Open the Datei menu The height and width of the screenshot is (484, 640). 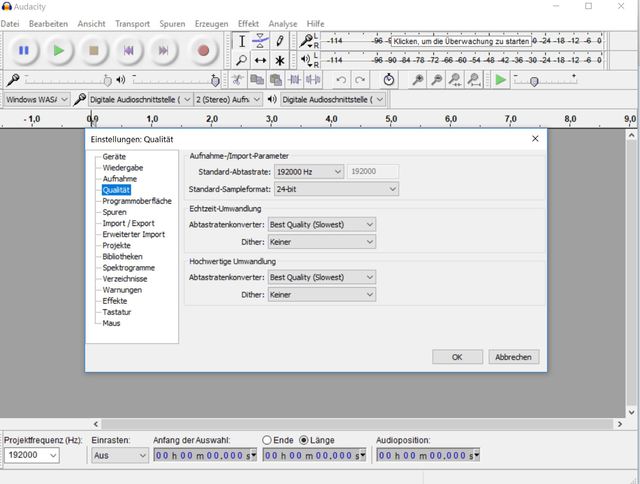tap(10, 24)
